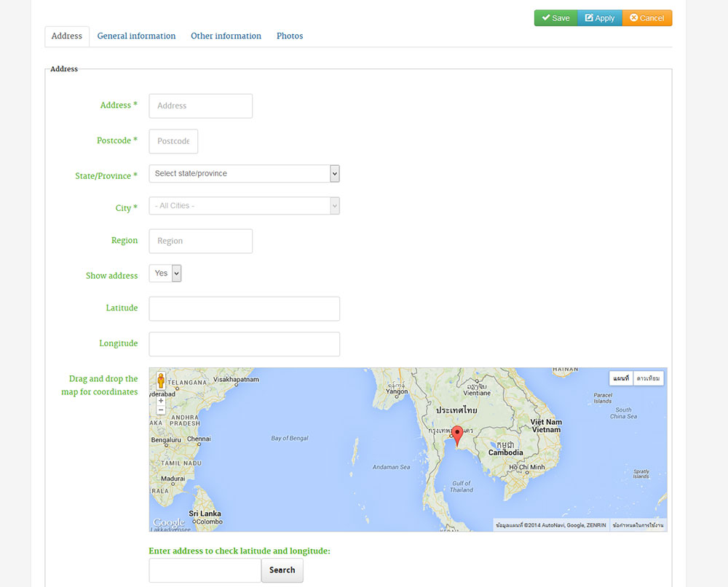Image resolution: width=728 pixels, height=587 pixels.
Task: Click the Andaman Sea label
Action: [x=392, y=467]
